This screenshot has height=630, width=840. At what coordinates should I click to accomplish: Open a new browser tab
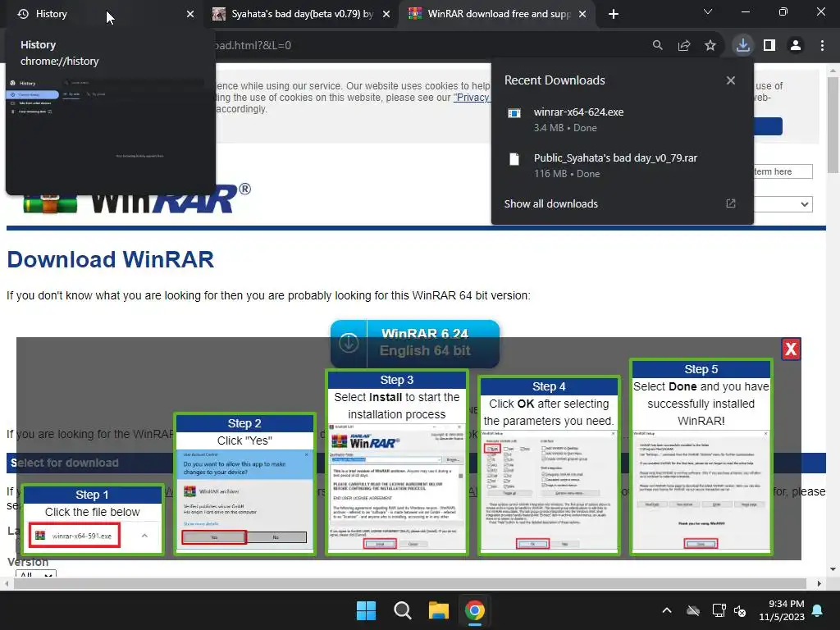[614, 15]
